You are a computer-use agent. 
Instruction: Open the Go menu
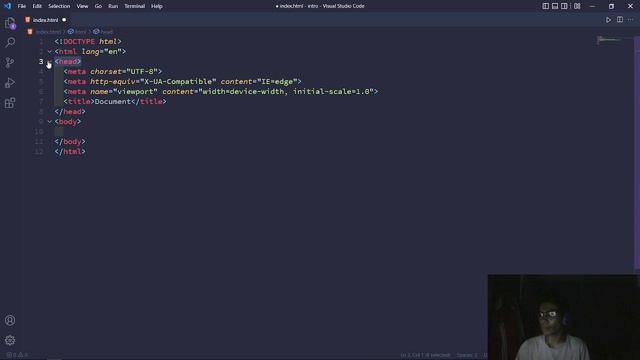click(x=98, y=6)
